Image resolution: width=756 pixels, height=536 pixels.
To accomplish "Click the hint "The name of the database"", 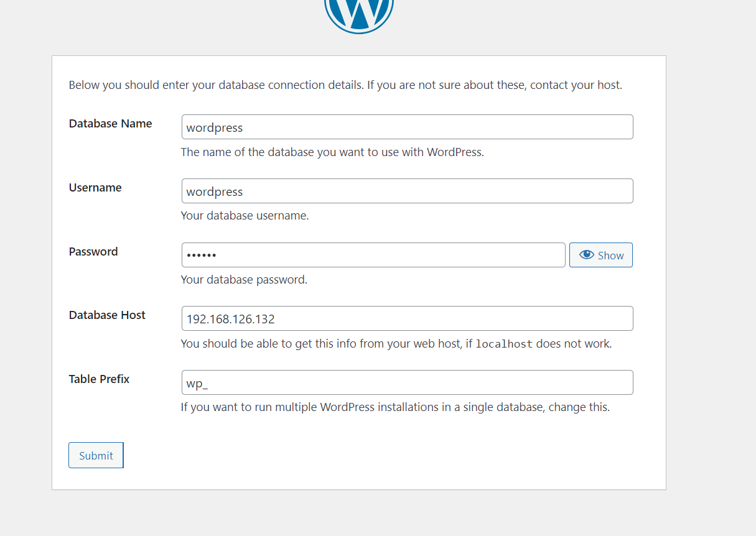I will tap(332, 152).
